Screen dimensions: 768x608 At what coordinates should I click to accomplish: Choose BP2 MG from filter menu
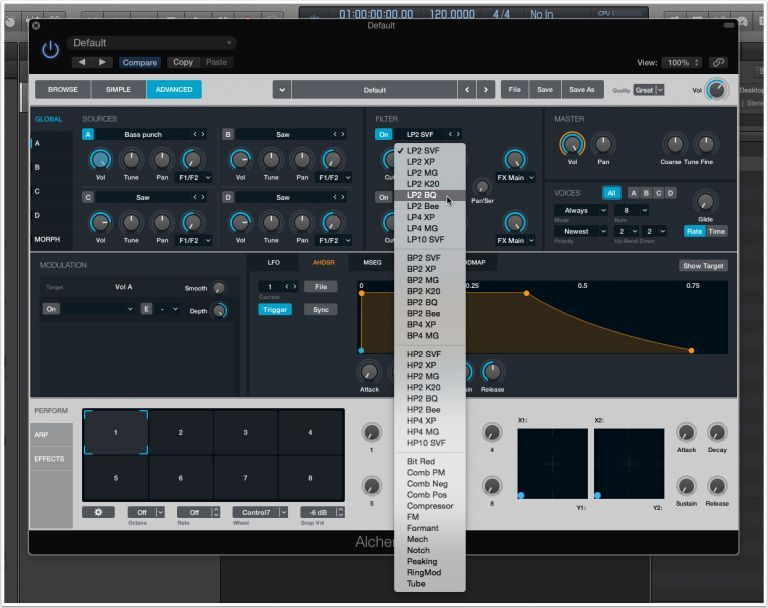(430, 280)
